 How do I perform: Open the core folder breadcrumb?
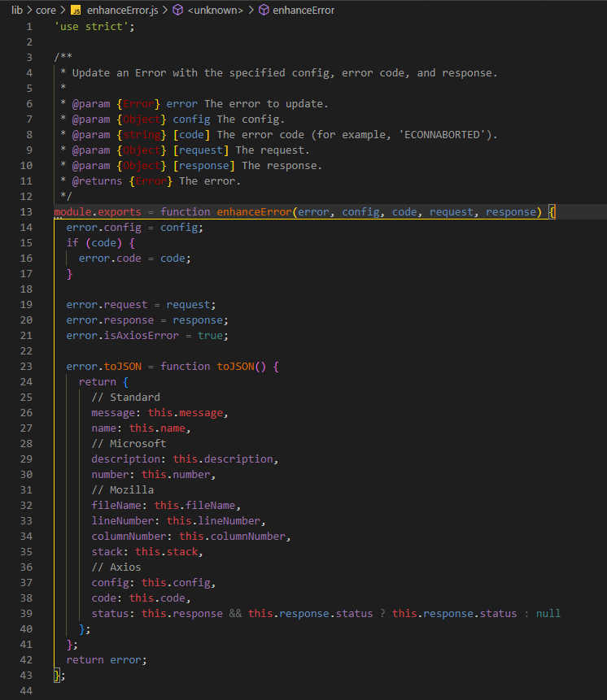(46, 11)
